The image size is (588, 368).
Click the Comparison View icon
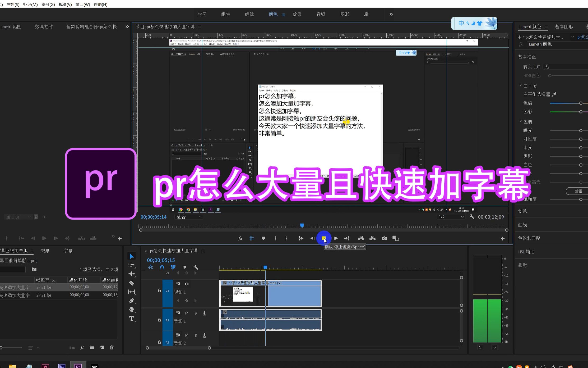click(x=396, y=238)
